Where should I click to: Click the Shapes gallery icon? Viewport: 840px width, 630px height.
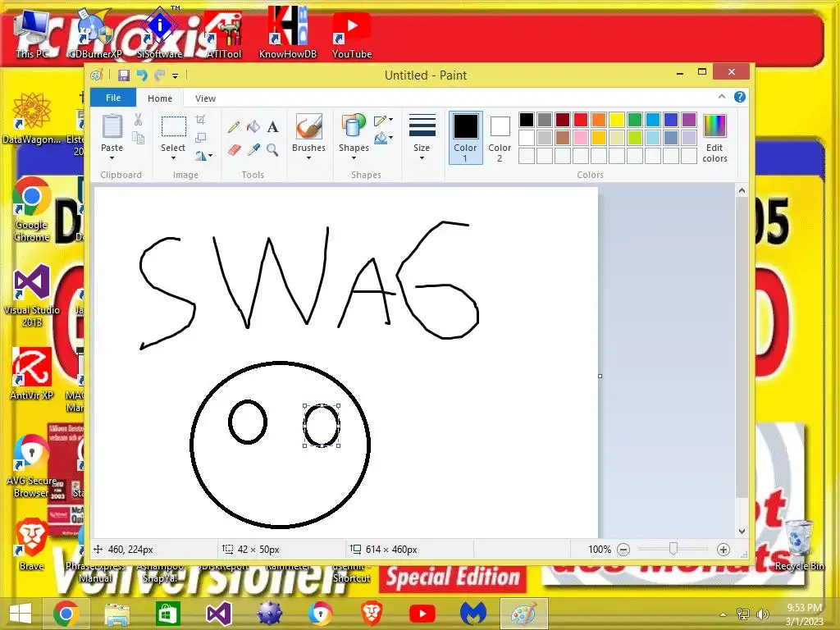point(354,126)
